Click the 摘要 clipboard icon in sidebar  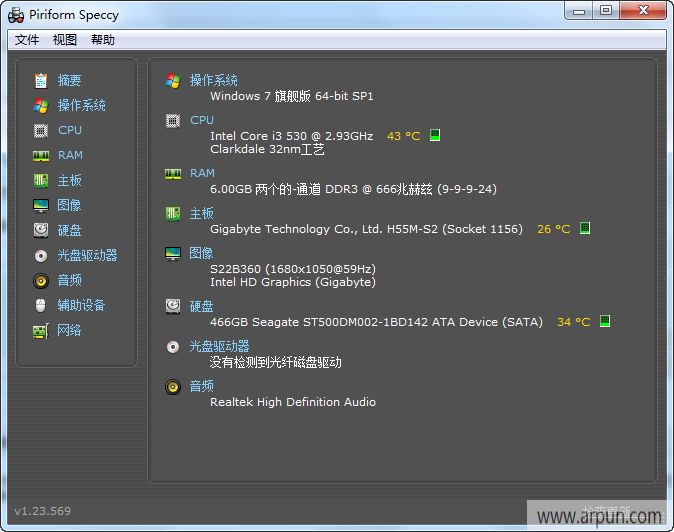pyautogui.click(x=41, y=80)
